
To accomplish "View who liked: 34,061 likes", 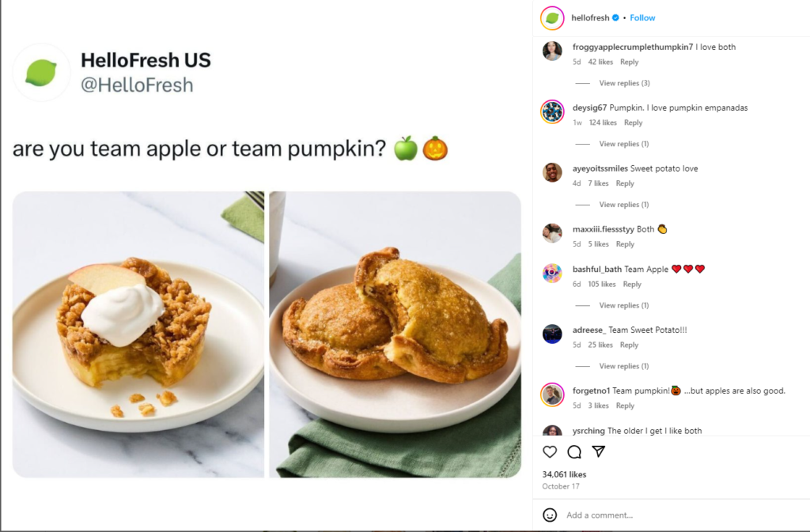I will click(564, 474).
